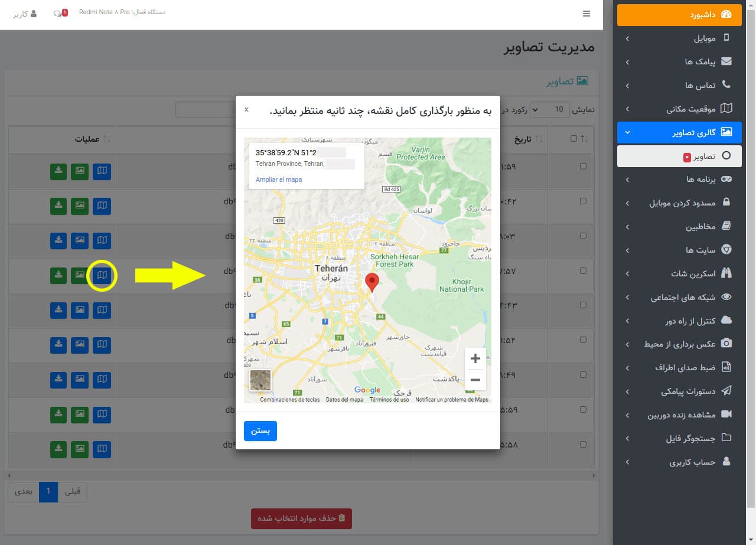Open جستجوگر فایل menu item
756x545 pixels.
(679, 438)
